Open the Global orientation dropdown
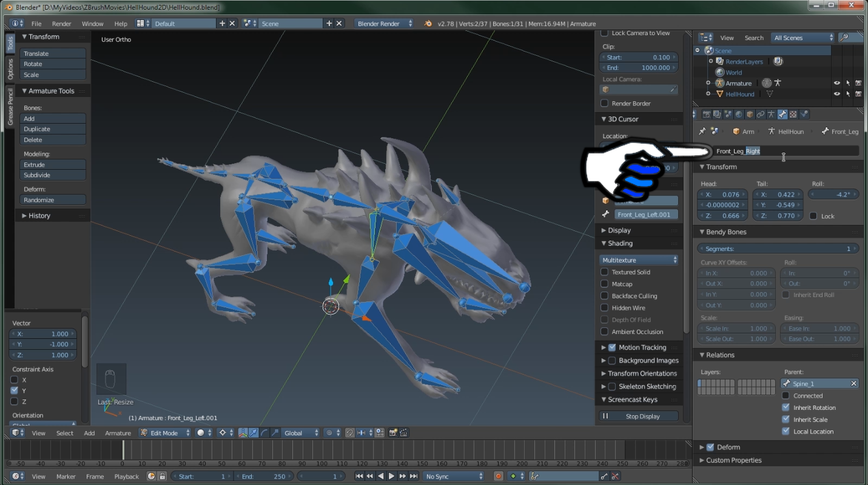Screen dimensions: 868x485 (x=300, y=433)
